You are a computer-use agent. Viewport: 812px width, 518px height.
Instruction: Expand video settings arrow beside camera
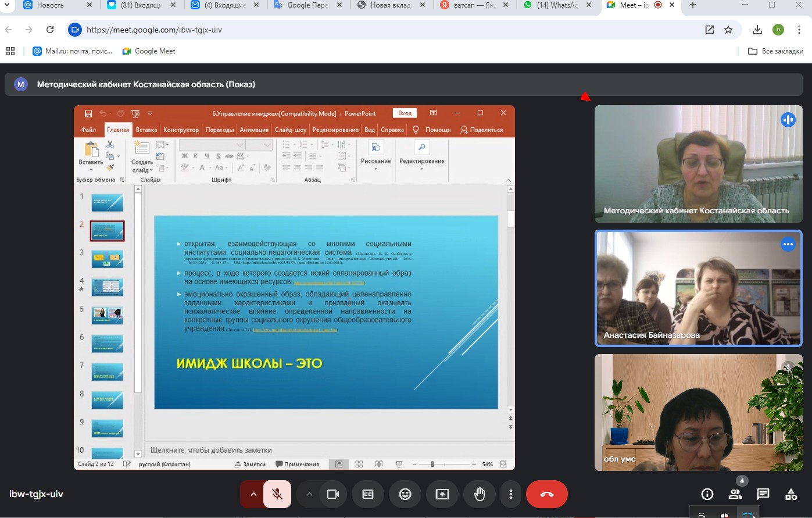coord(309,494)
